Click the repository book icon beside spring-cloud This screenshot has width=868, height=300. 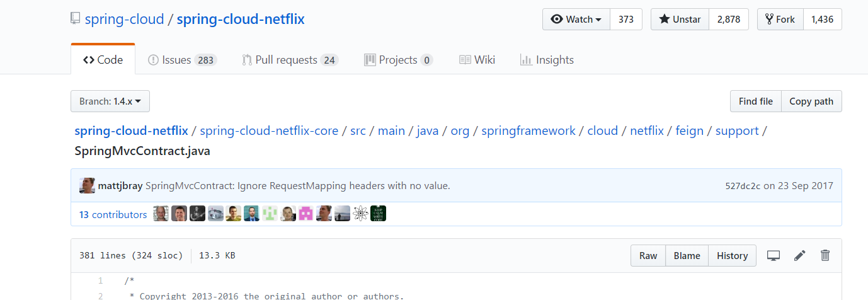click(x=76, y=20)
